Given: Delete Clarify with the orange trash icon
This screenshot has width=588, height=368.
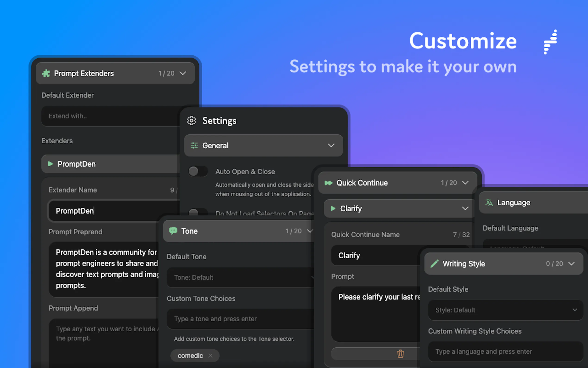Looking at the screenshot, I should click(x=400, y=354).
